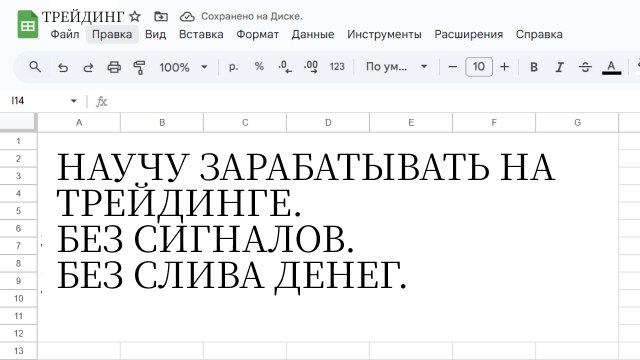
Task: Select column A header
Action: [x=79, y=122]
